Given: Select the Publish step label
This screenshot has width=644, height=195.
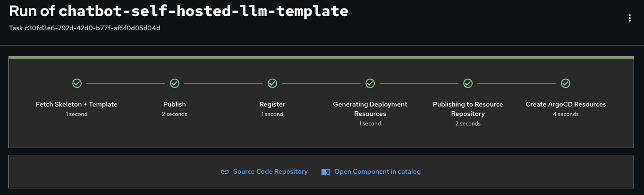Looking at the screenshot, I should point(175,104).
